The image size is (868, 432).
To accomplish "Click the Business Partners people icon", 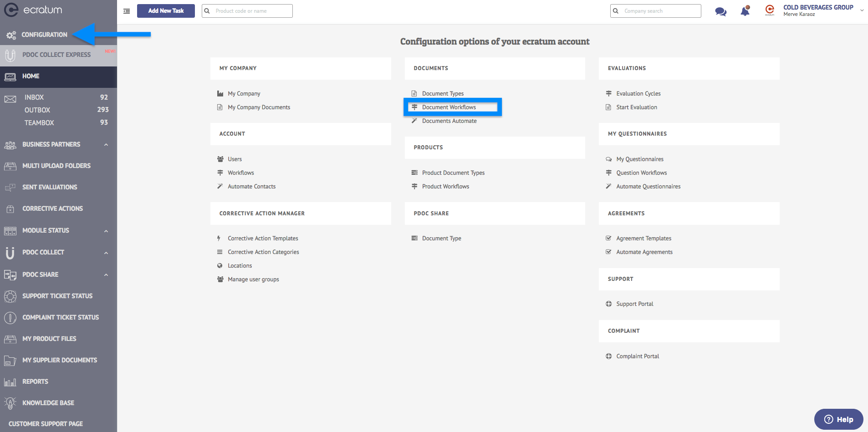I will [x=10, y=145].
